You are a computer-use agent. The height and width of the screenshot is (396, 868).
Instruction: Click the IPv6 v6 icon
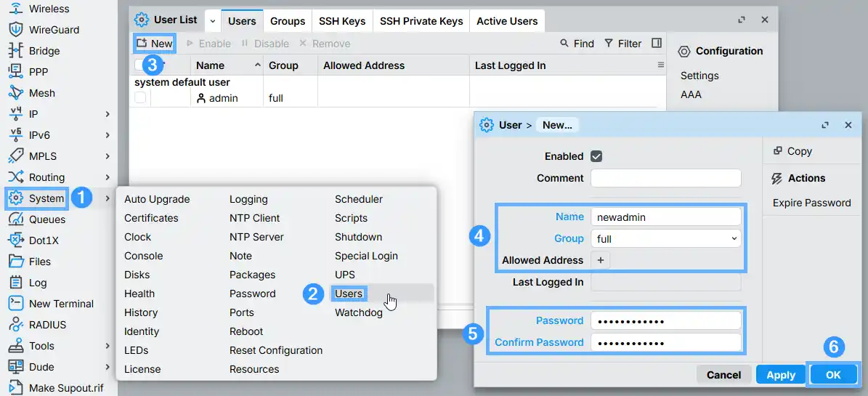point(16,134)
